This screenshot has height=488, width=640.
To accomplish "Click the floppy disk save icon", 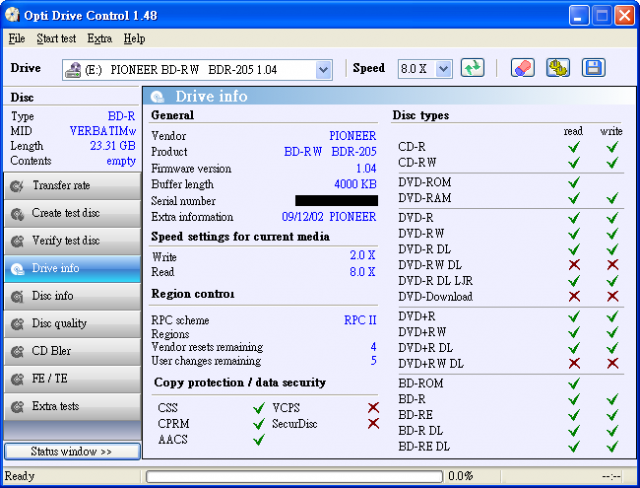I will pos(593,68).
